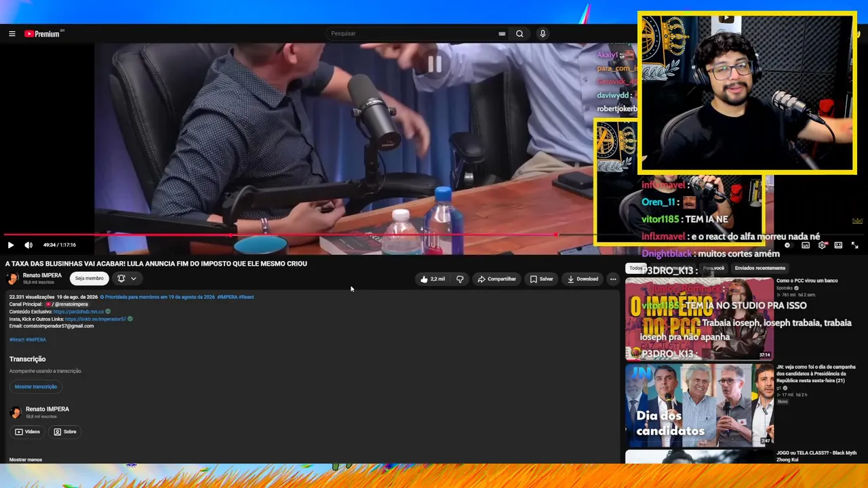
Task: Play the video using the play button
Action: 11,245
